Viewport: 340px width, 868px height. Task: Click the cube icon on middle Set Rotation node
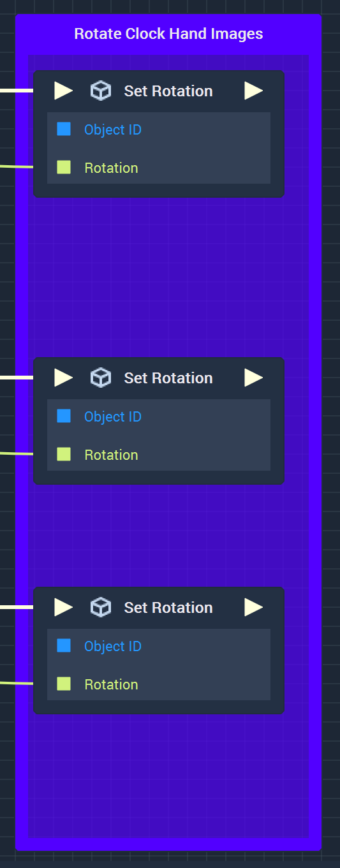[x=101, y=378]
